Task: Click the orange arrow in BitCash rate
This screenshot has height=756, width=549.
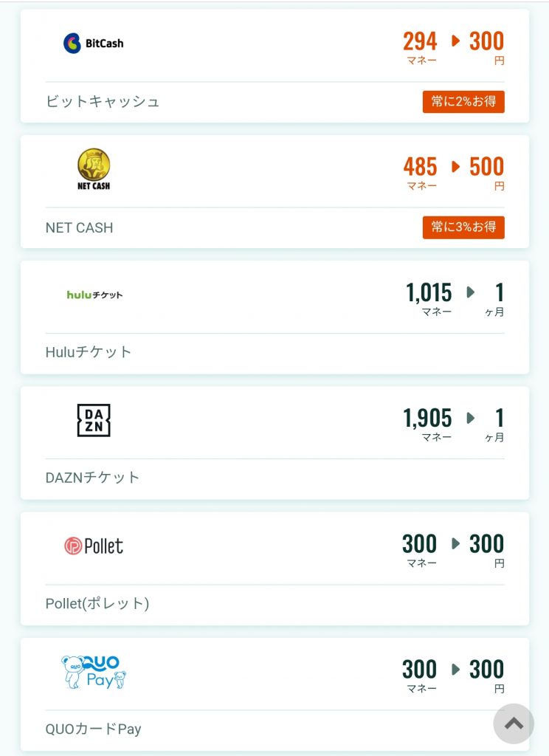Action: coord(455,41)
